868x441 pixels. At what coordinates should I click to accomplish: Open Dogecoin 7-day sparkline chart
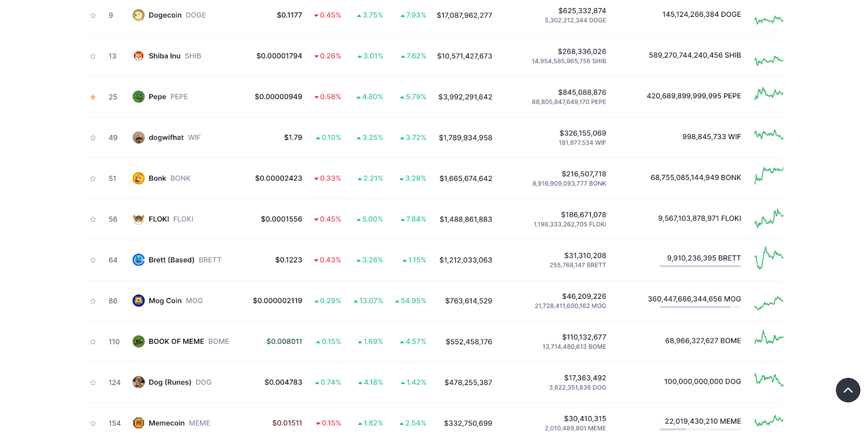769,20
